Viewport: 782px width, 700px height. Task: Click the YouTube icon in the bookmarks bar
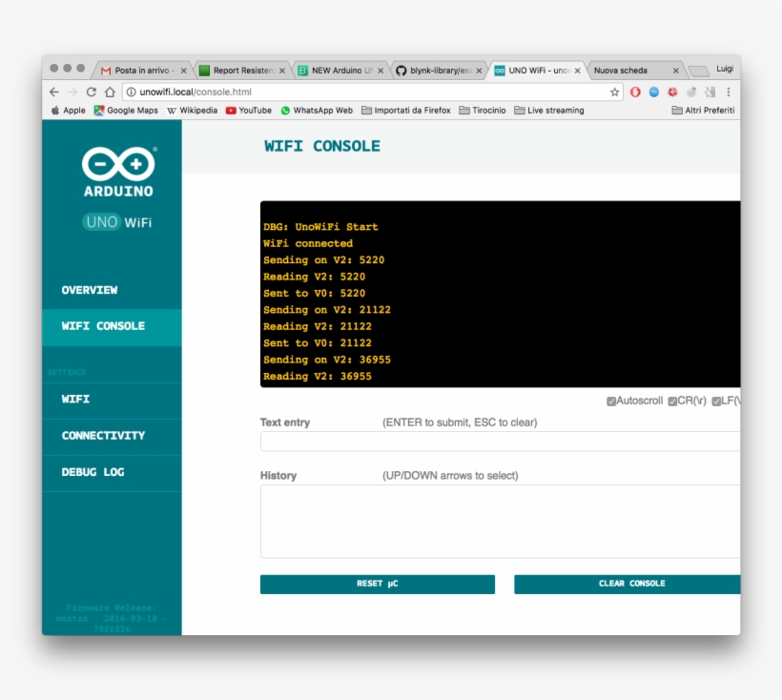pyautogui.click(x=231, y=110)
